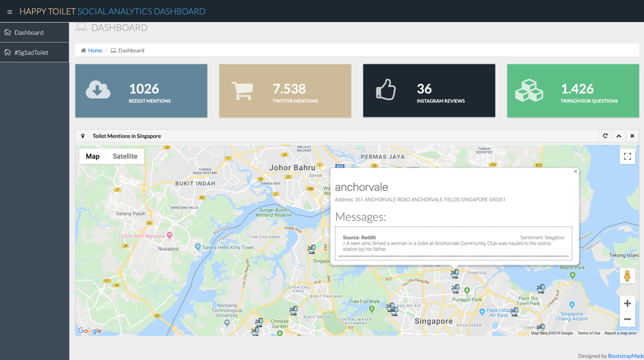This screenshot has width=644, height=360.
Task: Zoom out on the map
Action: point(627,320)
